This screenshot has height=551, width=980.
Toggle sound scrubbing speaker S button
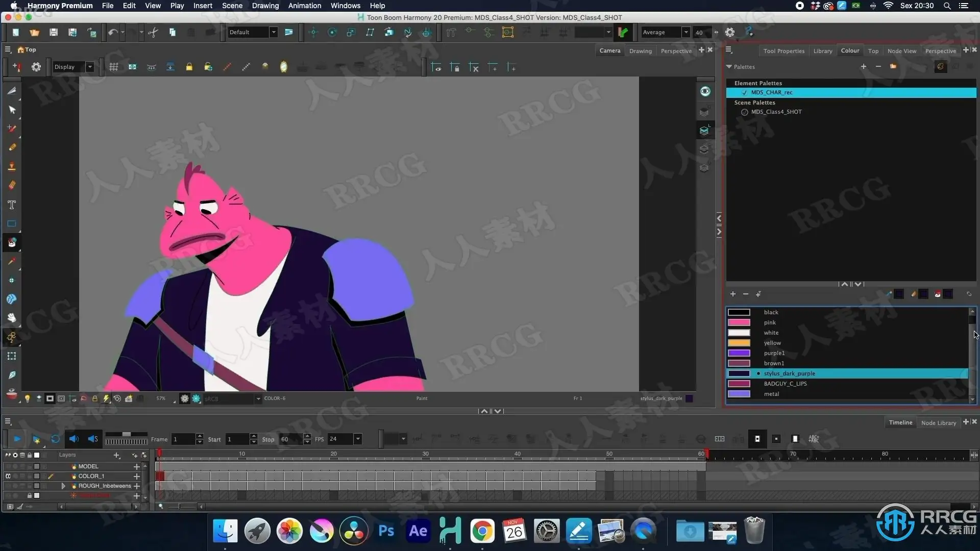click(x=93, y=439)
